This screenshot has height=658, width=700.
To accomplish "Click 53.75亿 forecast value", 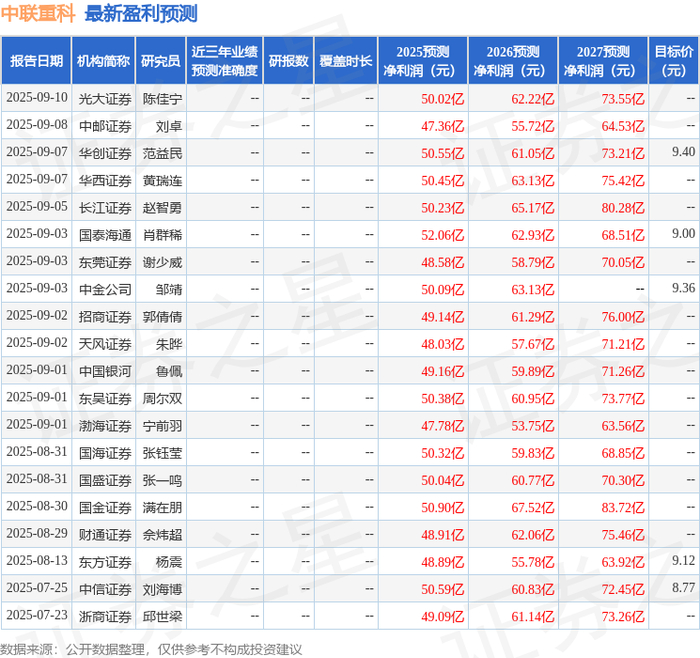I will 533,425.
